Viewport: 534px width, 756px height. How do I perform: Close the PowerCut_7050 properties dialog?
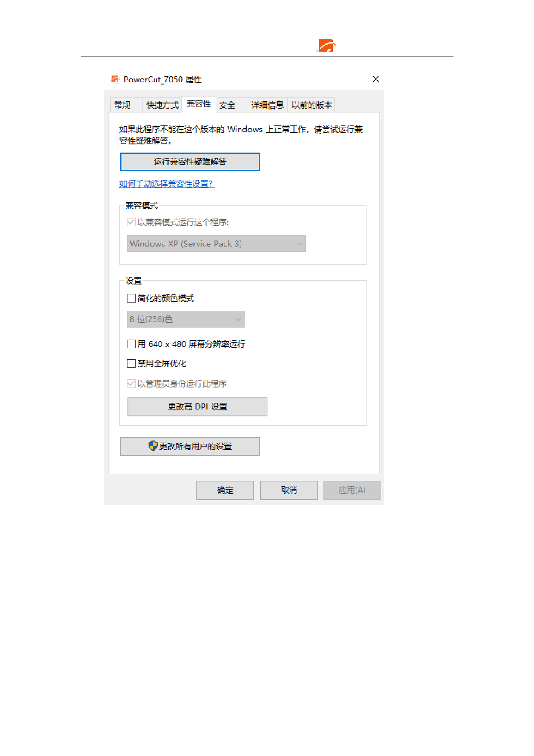[376, 79]
